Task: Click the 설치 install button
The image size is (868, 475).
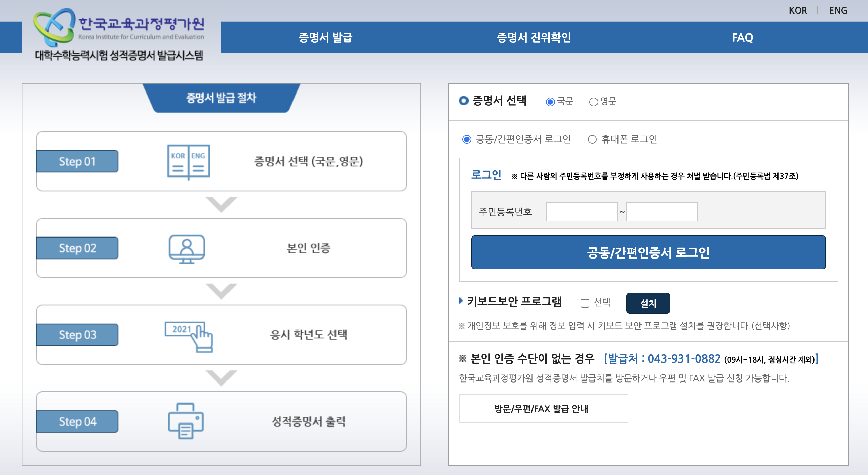Action: (648, 303)
